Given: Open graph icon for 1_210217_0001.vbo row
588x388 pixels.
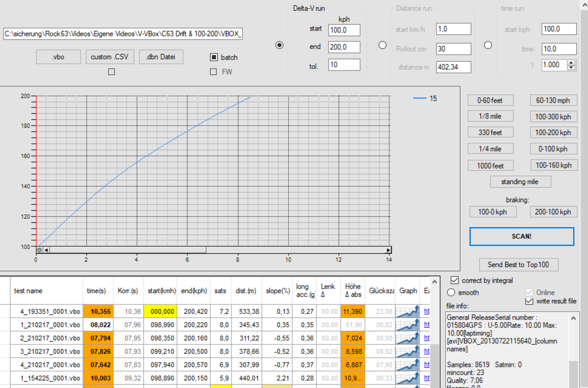Looking at the screenshot, I should pos(407,325).
